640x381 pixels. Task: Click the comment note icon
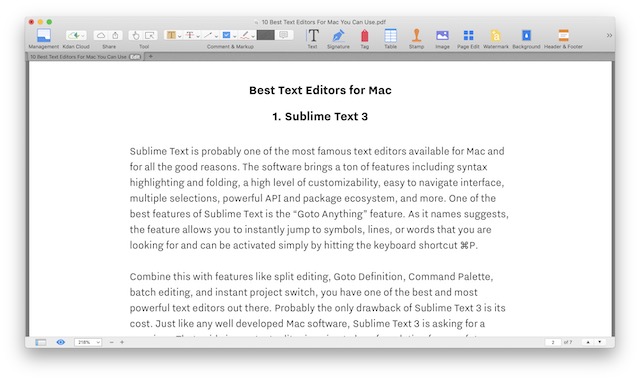[284, 36]
